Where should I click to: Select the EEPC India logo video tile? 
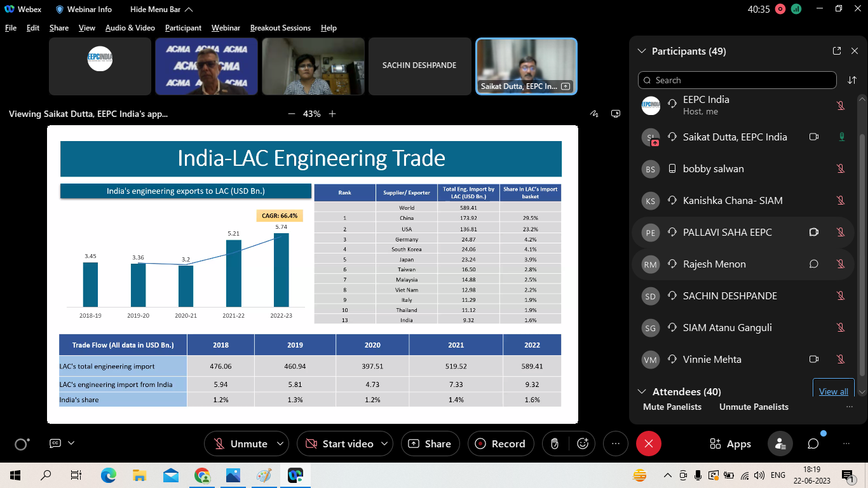pos(100,67)
